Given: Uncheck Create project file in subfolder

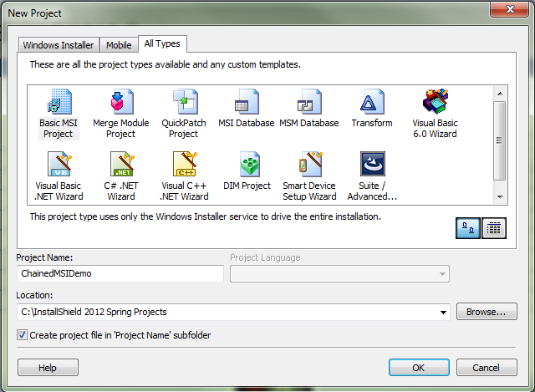Looking at the screenshot, I should (22, 335).
